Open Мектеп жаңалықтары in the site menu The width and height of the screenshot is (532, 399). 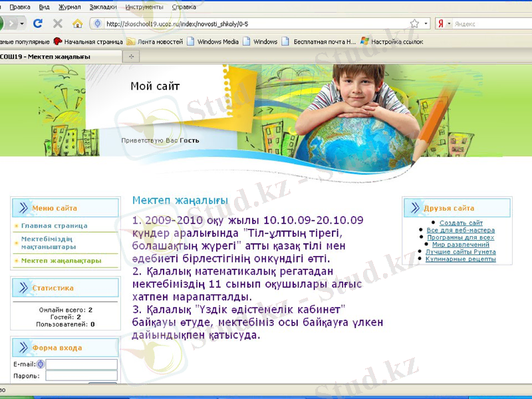[x=61, y=260]
